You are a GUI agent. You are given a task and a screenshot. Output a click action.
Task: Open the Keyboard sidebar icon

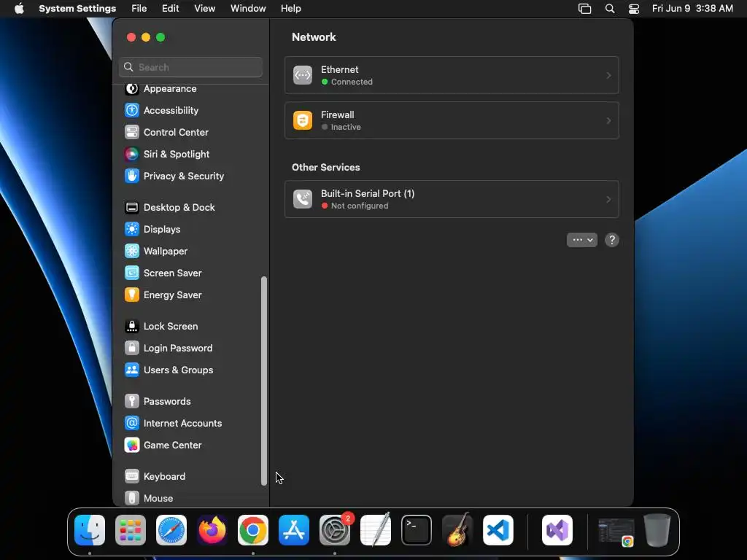tap(132, 477)
